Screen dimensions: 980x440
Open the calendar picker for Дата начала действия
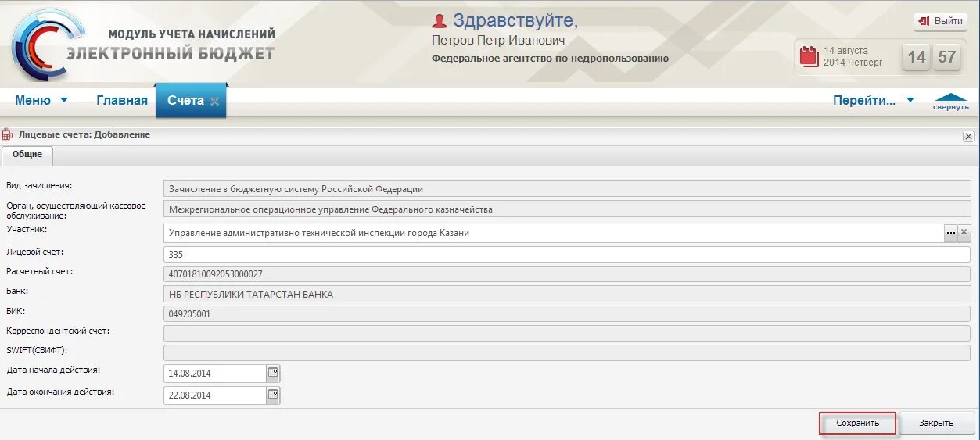[x=273, y=374]
